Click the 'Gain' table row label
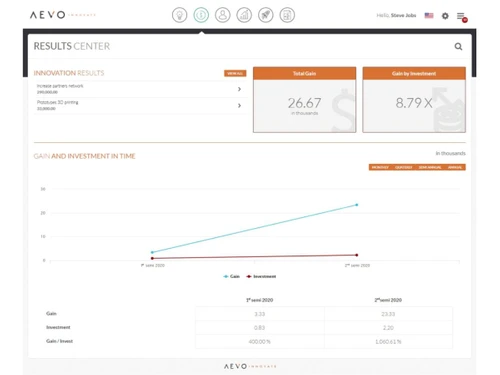 pos(51,313)
